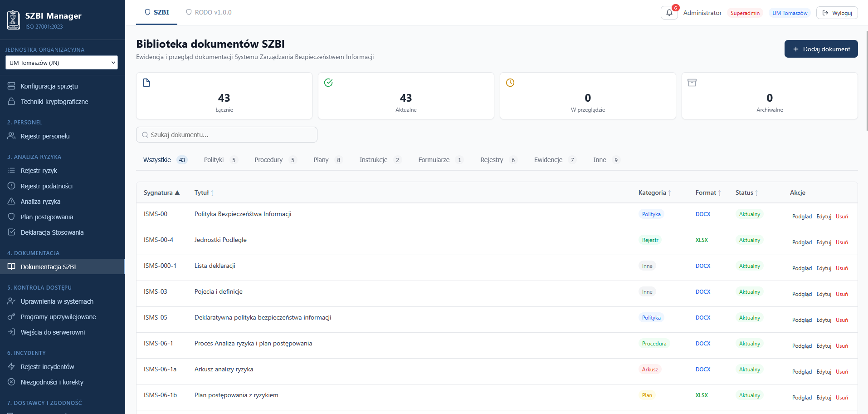Open notifications bell icon
This screenshot has height=414, width=868.
pyautogui.click(x=669, y=13)
